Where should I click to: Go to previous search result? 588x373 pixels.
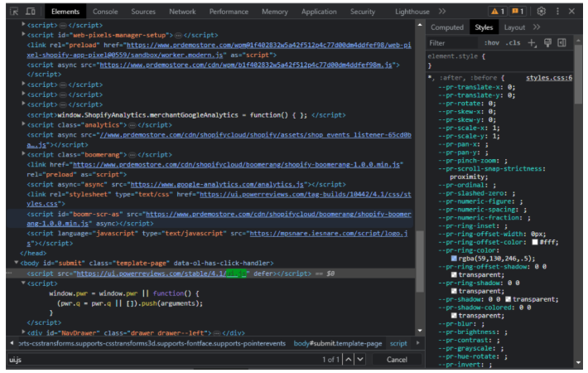[x=349, y=360]
